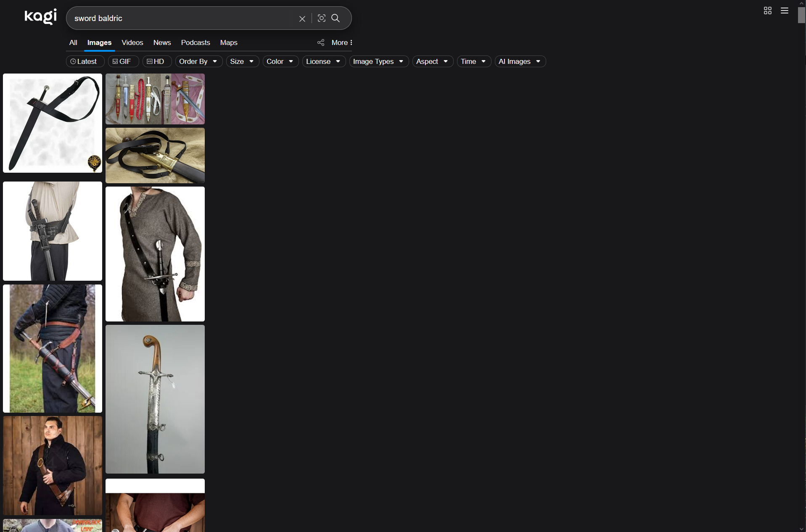Expand the Order By dropdown

[x=198, y=61]
